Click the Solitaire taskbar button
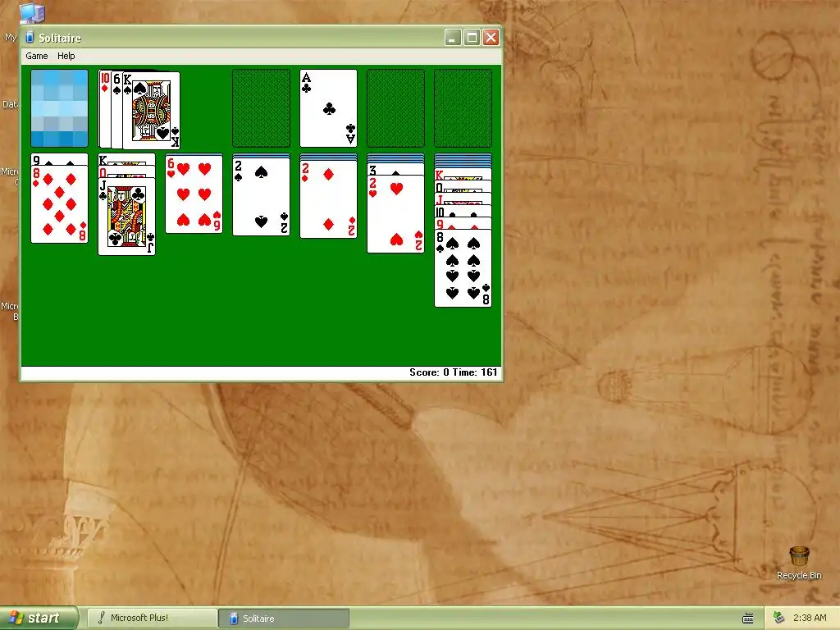The height and width of the screenshot is (630, 840). click(x=285, y=619)
